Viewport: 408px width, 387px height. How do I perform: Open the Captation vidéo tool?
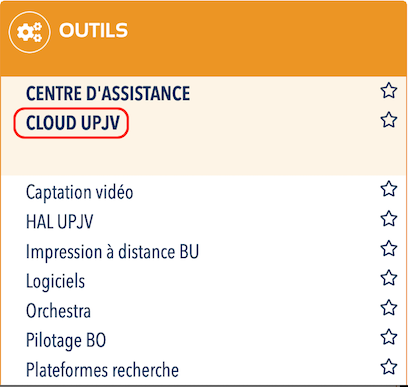[79, 192]
